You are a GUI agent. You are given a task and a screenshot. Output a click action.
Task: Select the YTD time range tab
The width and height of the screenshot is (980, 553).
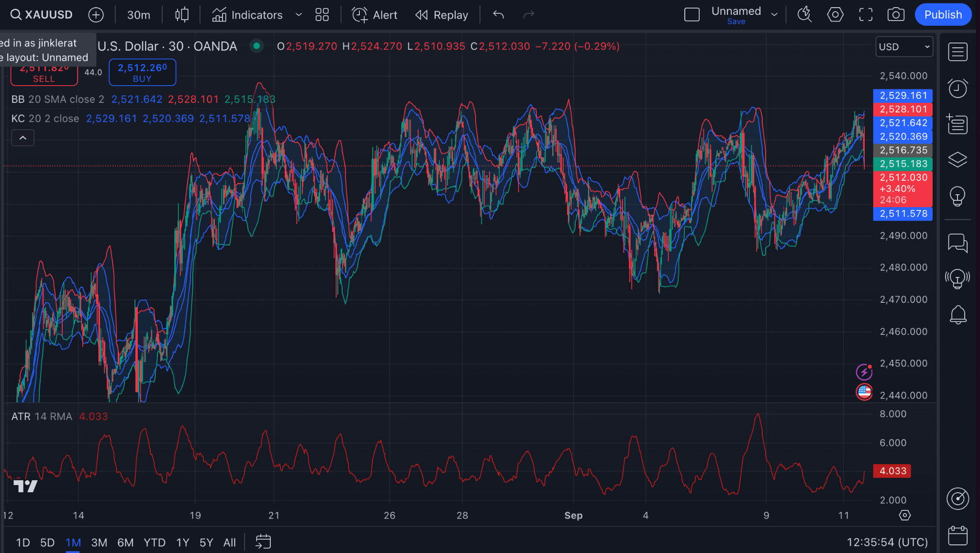[155, 542]
